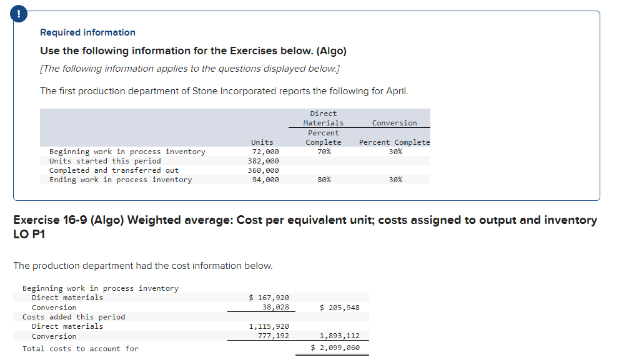Select the Required information heading
This screenshot has height=360, width=644.
[x=87, y=32]
